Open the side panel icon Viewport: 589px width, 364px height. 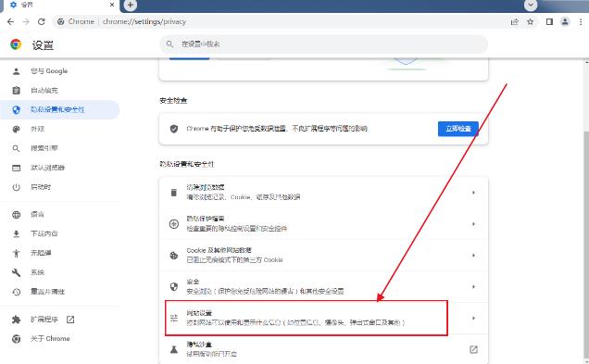coord(549,22)
